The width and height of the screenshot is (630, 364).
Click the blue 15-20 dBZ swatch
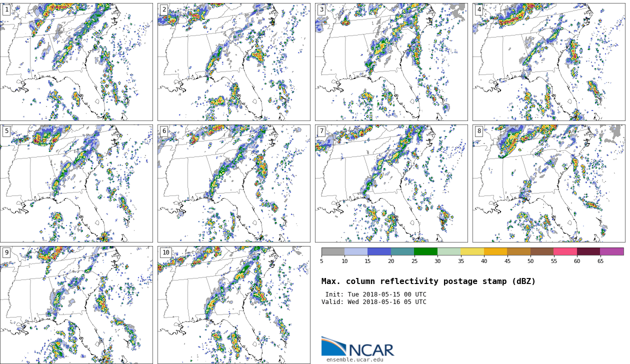[379, 251]
